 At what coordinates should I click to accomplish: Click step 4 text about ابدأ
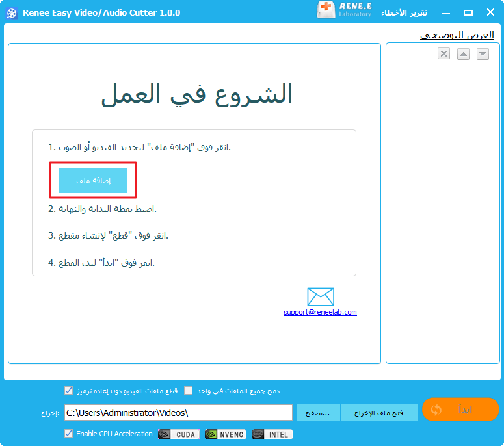(x=101, y=263)
